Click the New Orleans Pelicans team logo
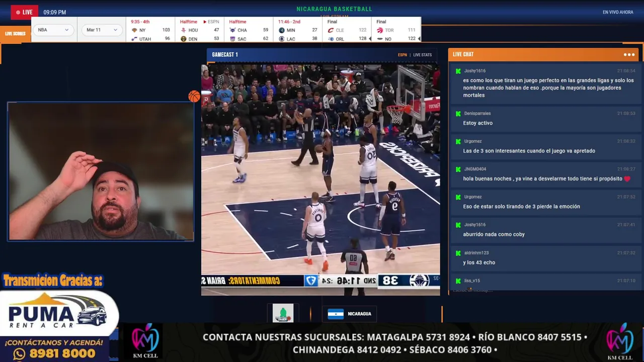This screenshot has height=362, width=644. click(380, 39)
